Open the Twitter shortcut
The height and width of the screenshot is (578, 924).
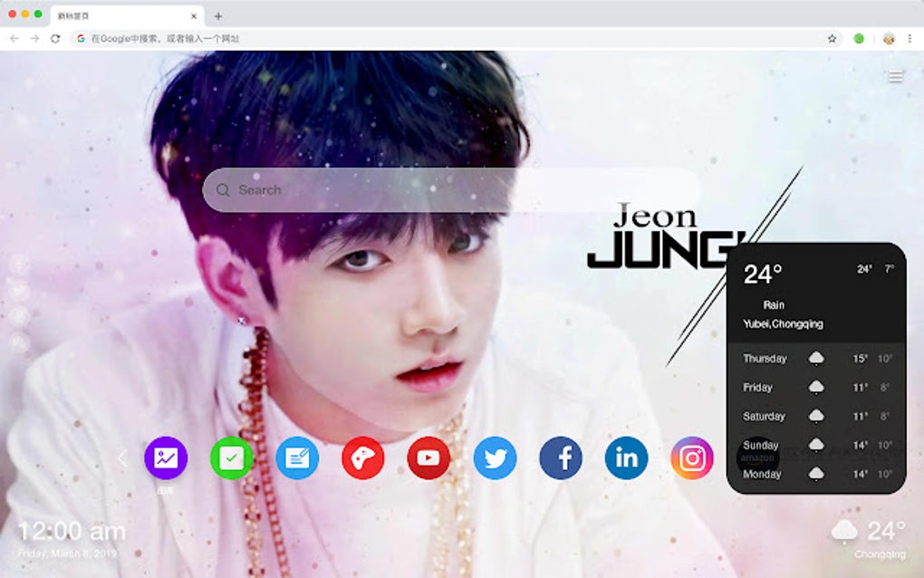(495, 458)
